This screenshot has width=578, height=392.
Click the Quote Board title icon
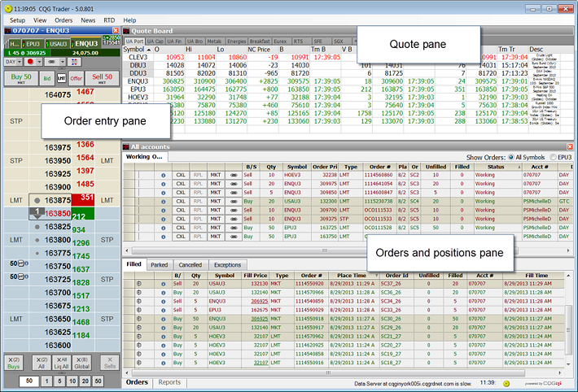tap(126, 31)
